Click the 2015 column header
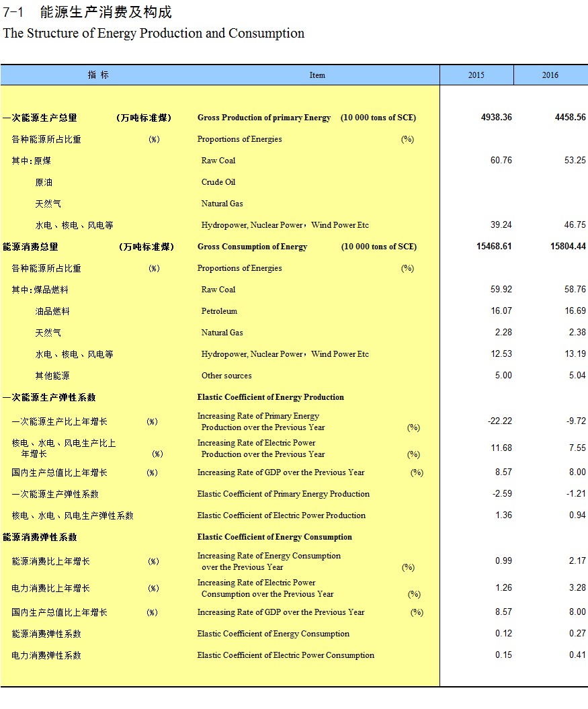 tap(476, 75)
